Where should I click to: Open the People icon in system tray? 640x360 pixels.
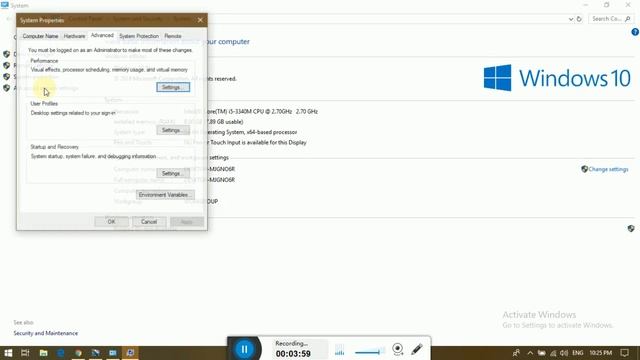click(x=516, y=353)
